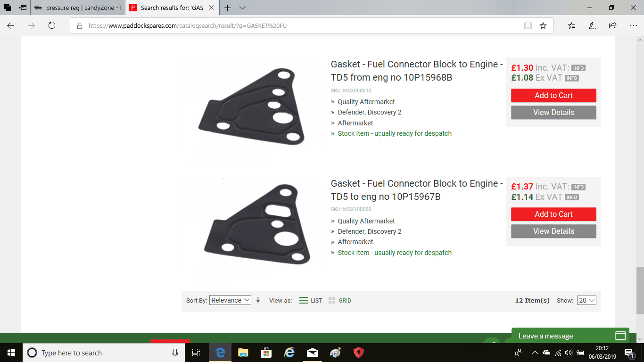Open the Sort By Relevance dropdown
Viewport: 644px width, 362px height.
coord(230,300)
